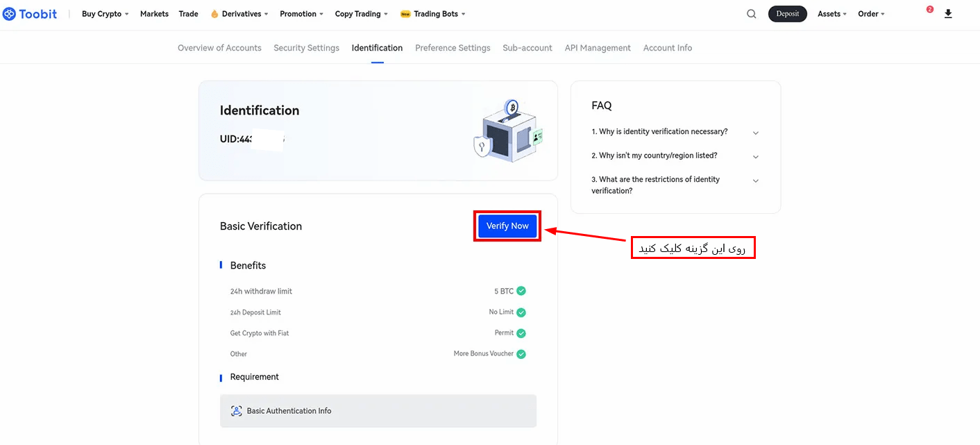Image resolution: width=980 pixels, height=445 pixels.
Task: Switch to Preference Settings tab
Action: [453, 48]
